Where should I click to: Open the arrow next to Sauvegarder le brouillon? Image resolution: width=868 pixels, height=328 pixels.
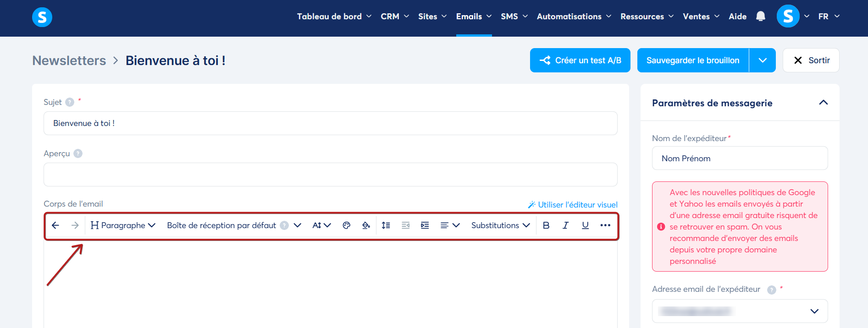(x=763, y=60)
